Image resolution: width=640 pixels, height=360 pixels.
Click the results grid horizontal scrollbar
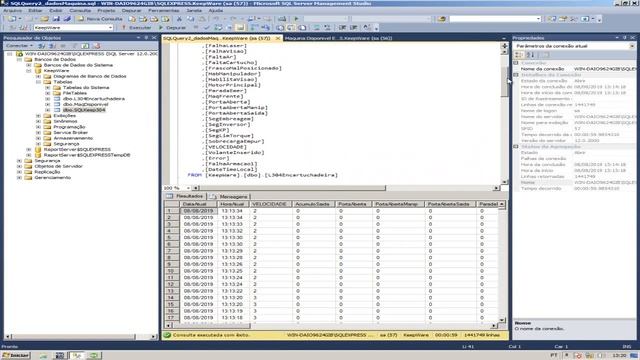coord(331,326)
